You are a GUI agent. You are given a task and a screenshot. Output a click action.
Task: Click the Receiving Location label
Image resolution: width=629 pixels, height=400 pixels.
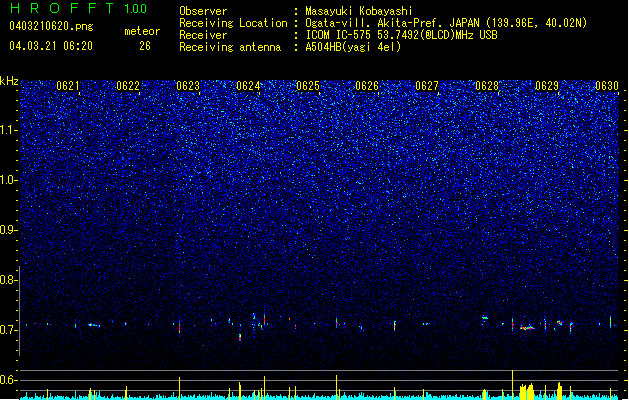click(x=233, y=23)
